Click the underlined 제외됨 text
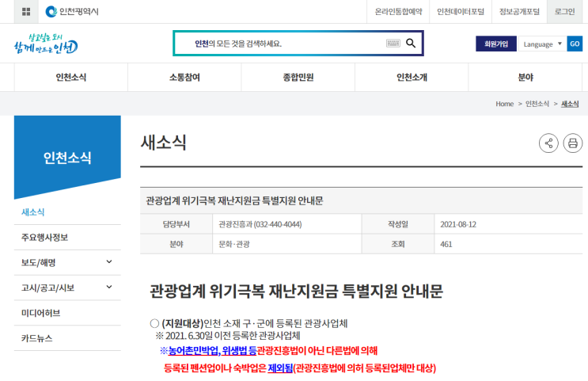588x381 pixels. 280,368
